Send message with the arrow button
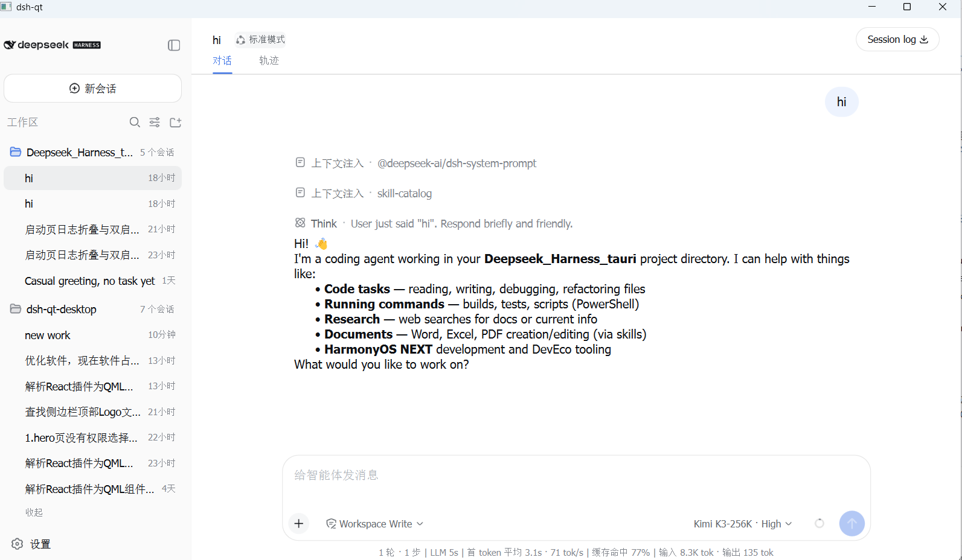This screenshot has height=560, width=962. tap(852, 523)
